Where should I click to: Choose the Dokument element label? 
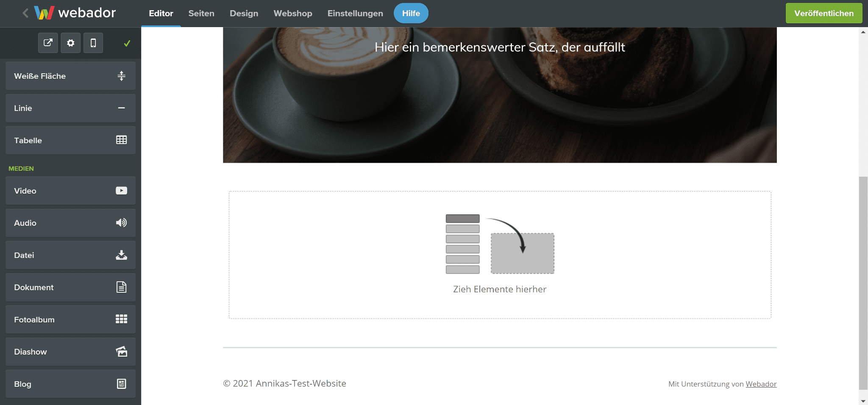pyautogui.click(x=34, y=288)
